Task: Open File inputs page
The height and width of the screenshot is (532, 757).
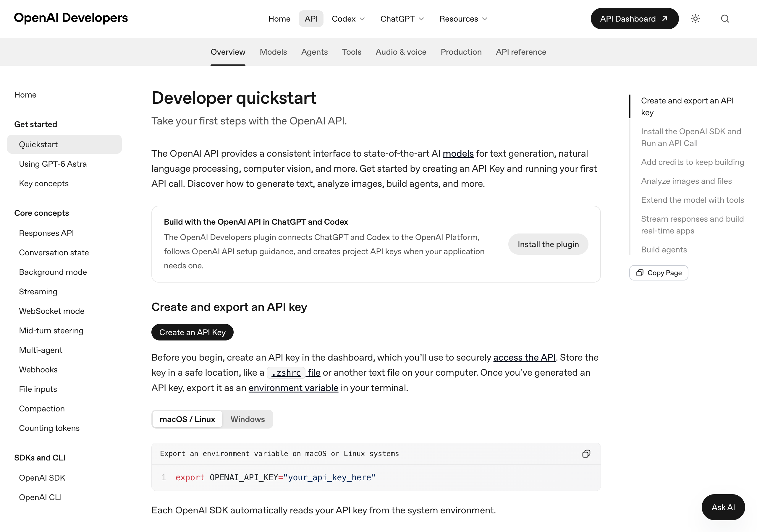Action: click(x=38, y=389)
